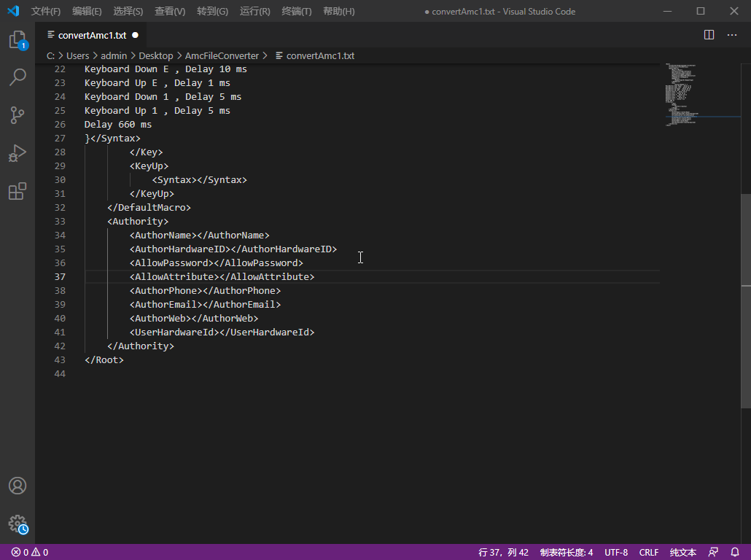This screenshot has width=751, height=560.
Task: Show errors and warnings problems panel
Action: (30, 552)
